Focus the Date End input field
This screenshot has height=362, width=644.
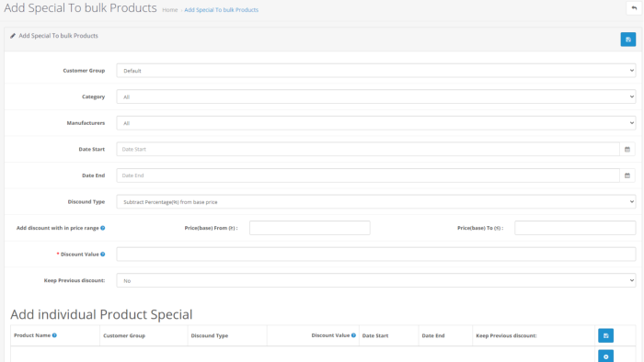click(x=368, y=175)
